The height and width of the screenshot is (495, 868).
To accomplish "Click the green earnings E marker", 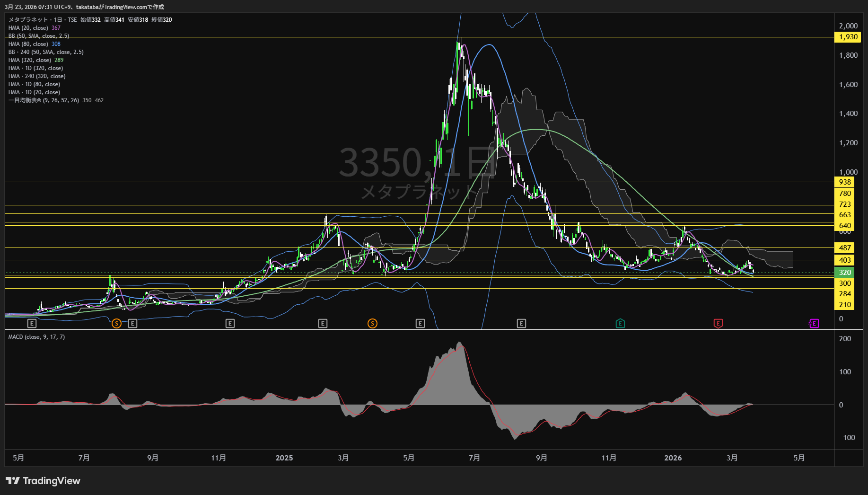I will pyautogui.click(x=620, y=324).
